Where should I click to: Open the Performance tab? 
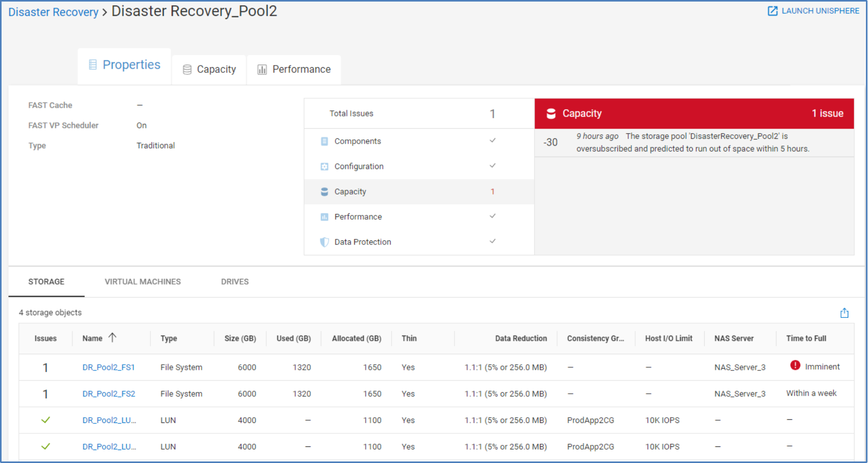pos(294,70)
